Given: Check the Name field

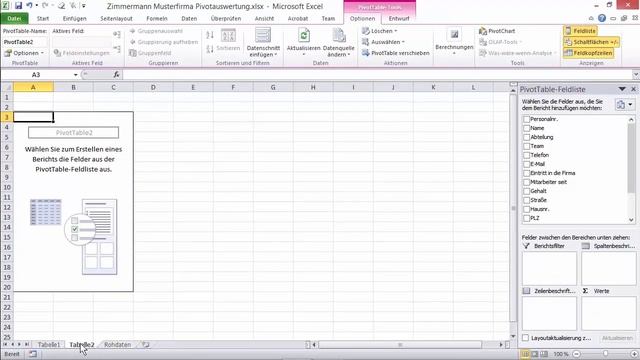Looking at the screenshot, I should pyautogui.click(x=527, y=128).
